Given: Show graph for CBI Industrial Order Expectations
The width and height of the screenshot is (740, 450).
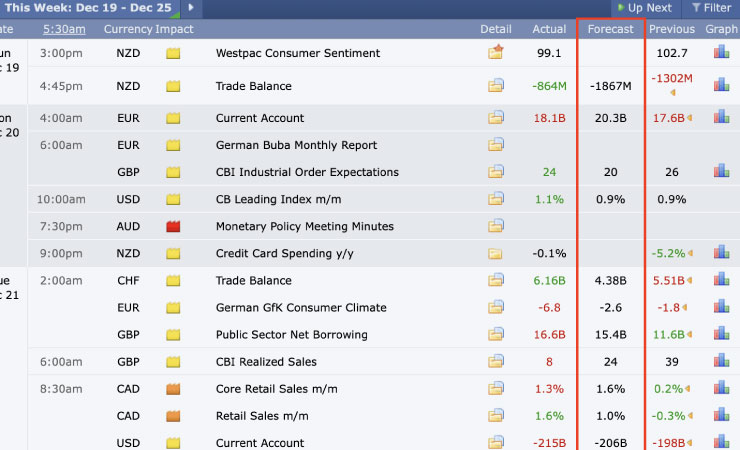Looking at the screenshot, I should pyautogui.click(x=722, y=171).
